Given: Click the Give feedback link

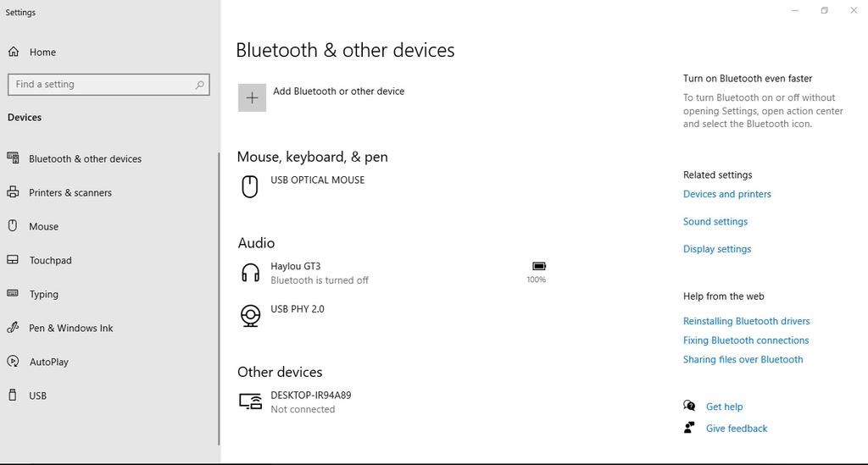Looking at the screenshot, I should tap(737, 429).
